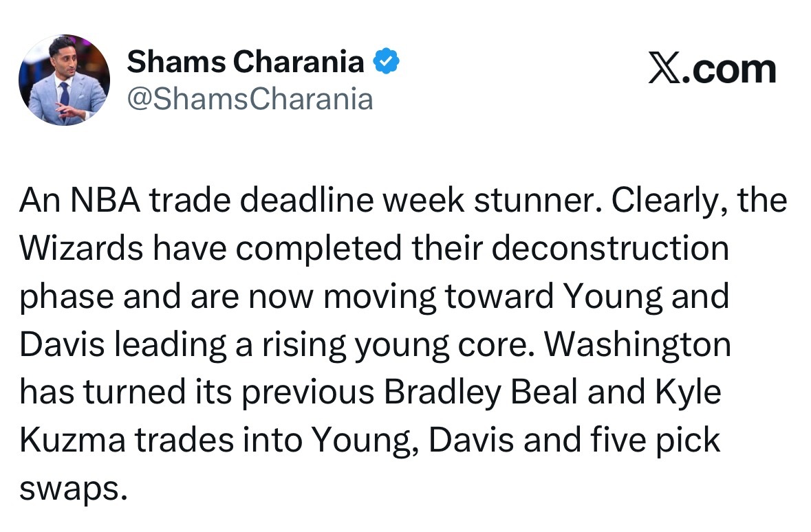The height and width of the screenshot is (532, 811).
Task: Click the ".com" text beside the X logo
Action: pyautogui.click(x=729, y=69)
